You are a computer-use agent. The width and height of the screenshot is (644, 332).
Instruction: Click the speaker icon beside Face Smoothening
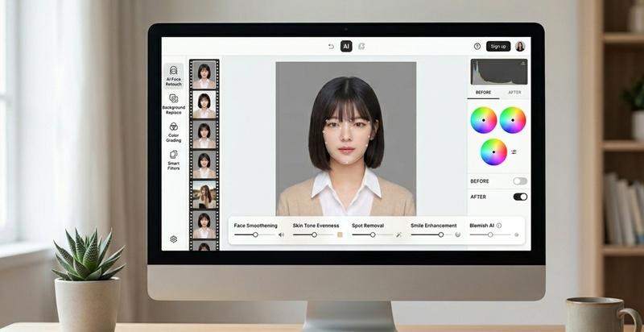[281, 234]
